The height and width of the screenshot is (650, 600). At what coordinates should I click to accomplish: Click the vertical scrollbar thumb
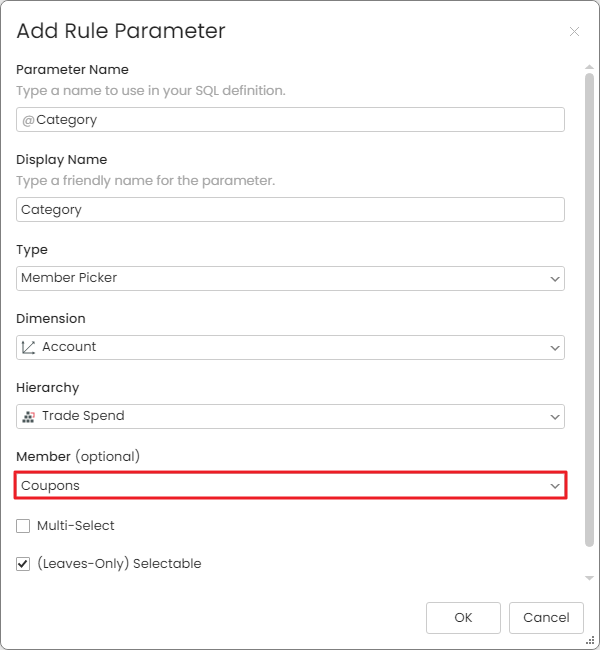(x=589, y=310)
